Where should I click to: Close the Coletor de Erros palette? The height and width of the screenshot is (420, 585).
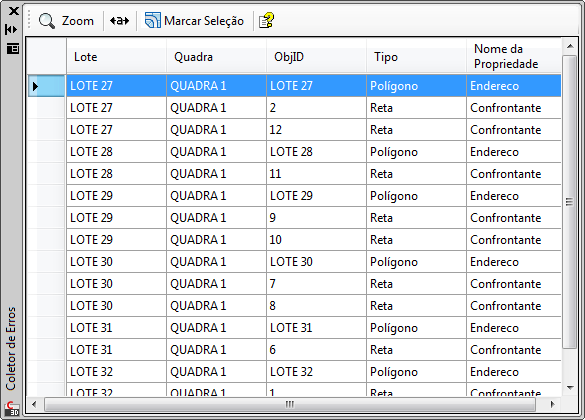pos(13,11)
